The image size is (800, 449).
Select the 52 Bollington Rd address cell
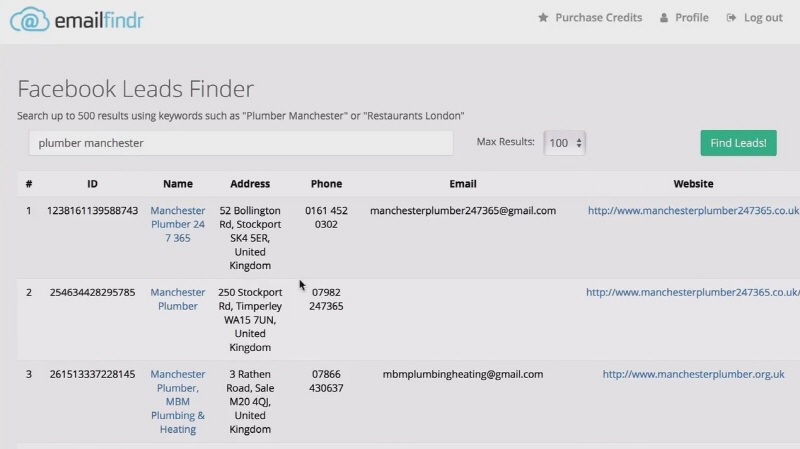click(x=250, y=238)
